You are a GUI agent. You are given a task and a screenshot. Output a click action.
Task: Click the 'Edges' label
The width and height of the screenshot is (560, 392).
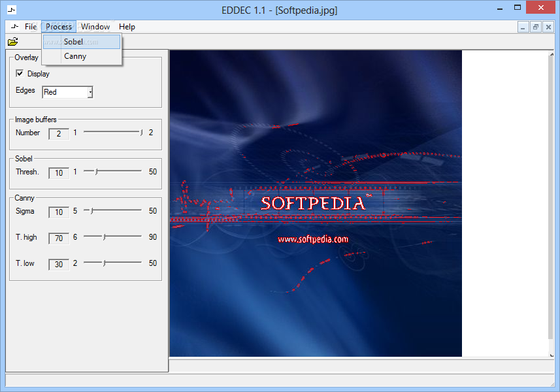pos(25,90)
